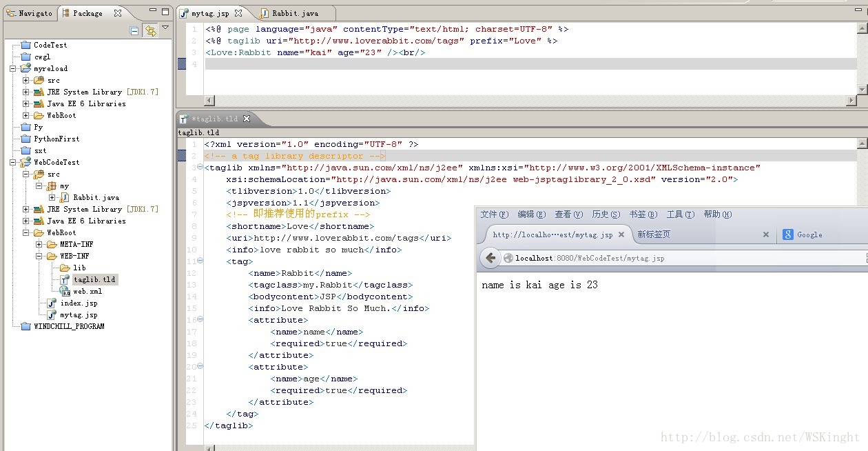Image resolution: width=868 pixels, height=451 pixels.
Task: Switch to the Navigator tab
Action: (29, 13)
